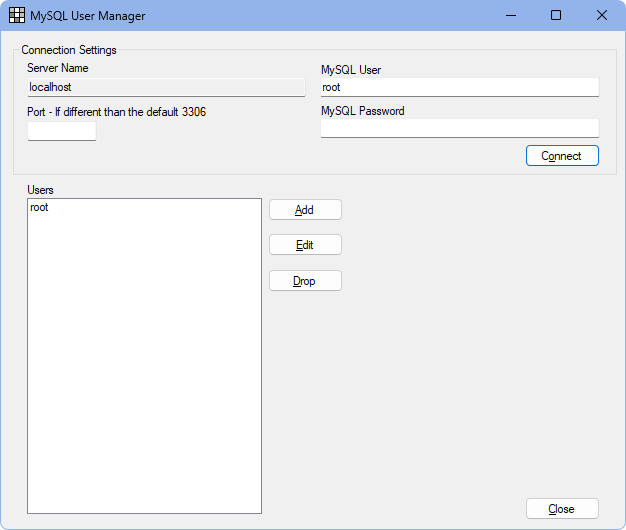Click the Server Name label
626x530 pixels.
pos(58,68)
